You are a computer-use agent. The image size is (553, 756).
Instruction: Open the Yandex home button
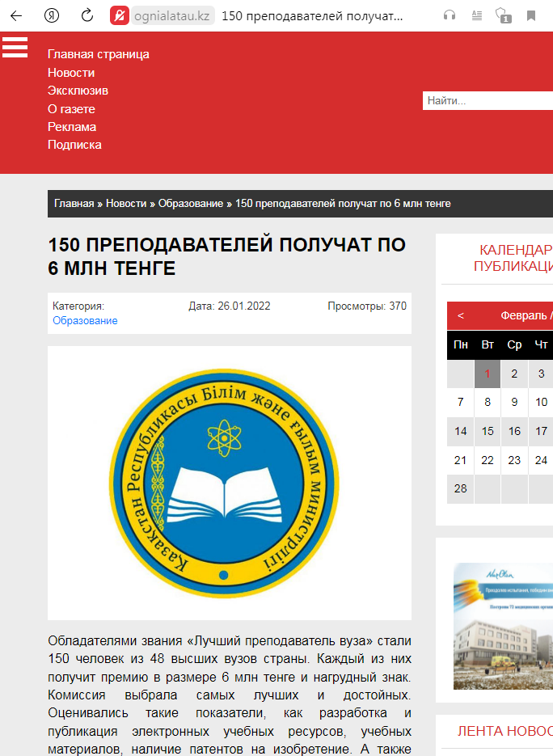click(52, 15)
